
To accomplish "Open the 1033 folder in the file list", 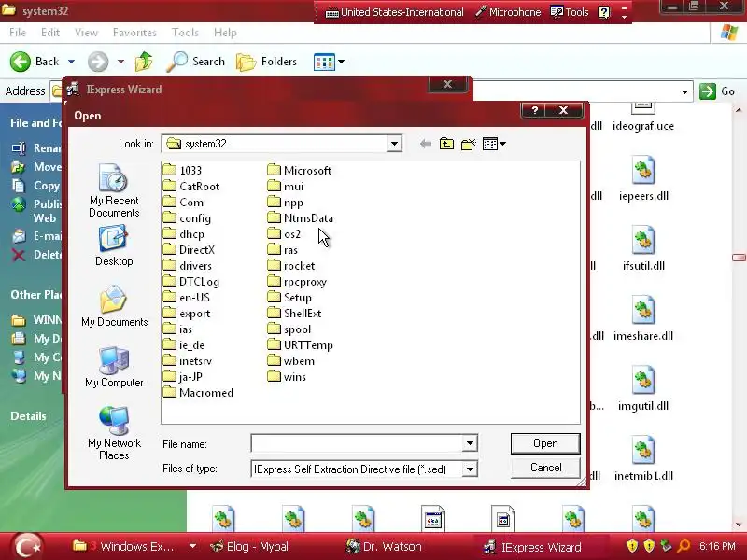I will [x=182, y=171].
